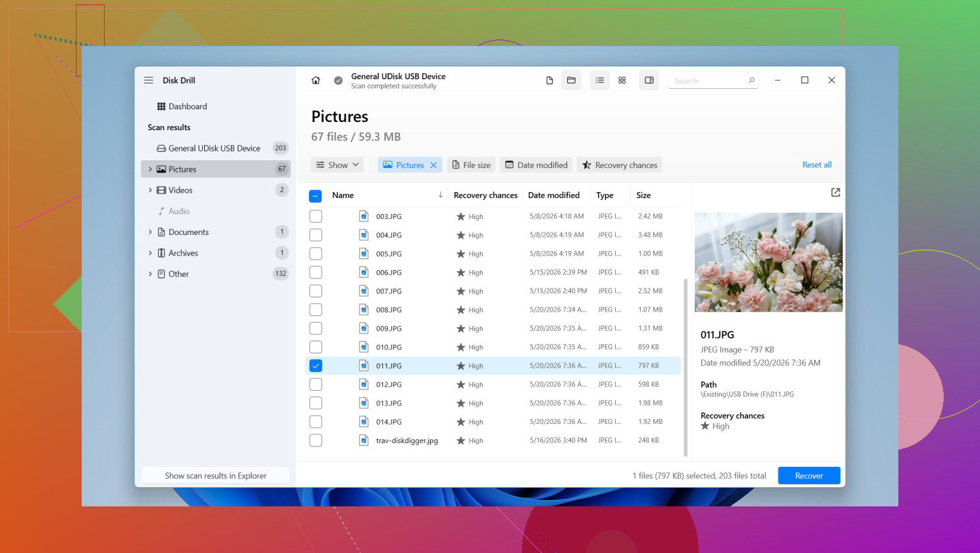
Task: Click the Audio note icon
Action: click(x=161, y=211)
